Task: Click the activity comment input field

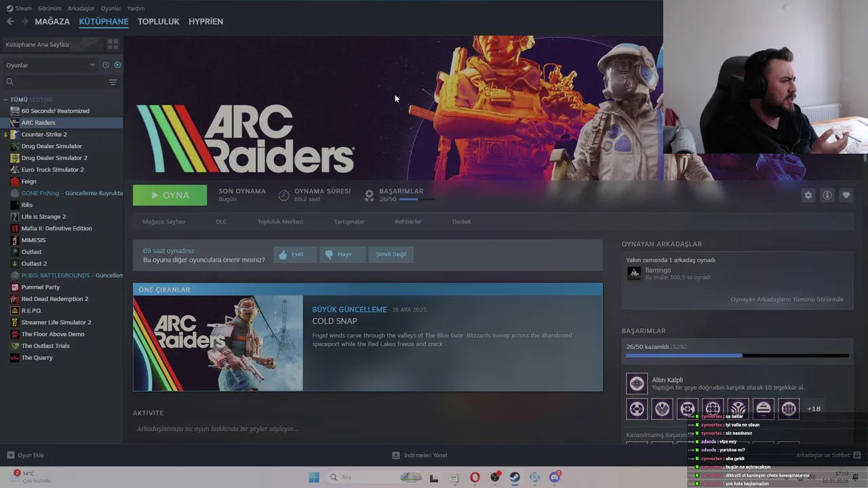Action: pyautogui.click(x=367, y=429)
